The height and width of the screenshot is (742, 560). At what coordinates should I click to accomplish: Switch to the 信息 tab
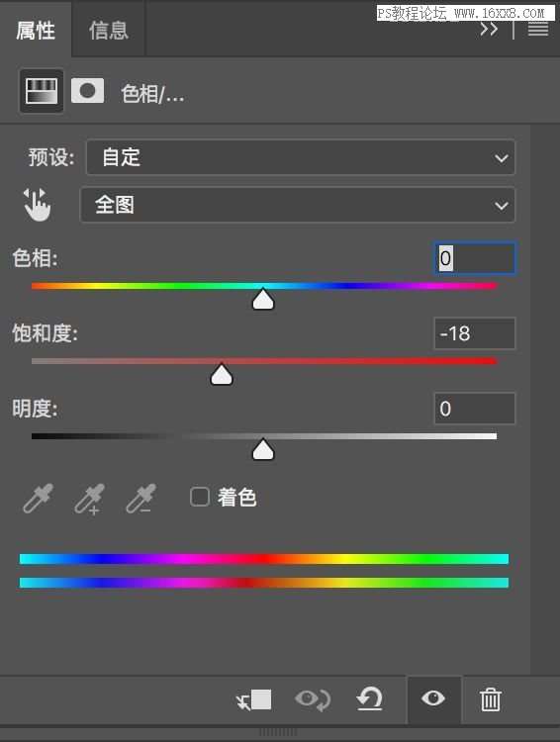[x=109, y=31]
